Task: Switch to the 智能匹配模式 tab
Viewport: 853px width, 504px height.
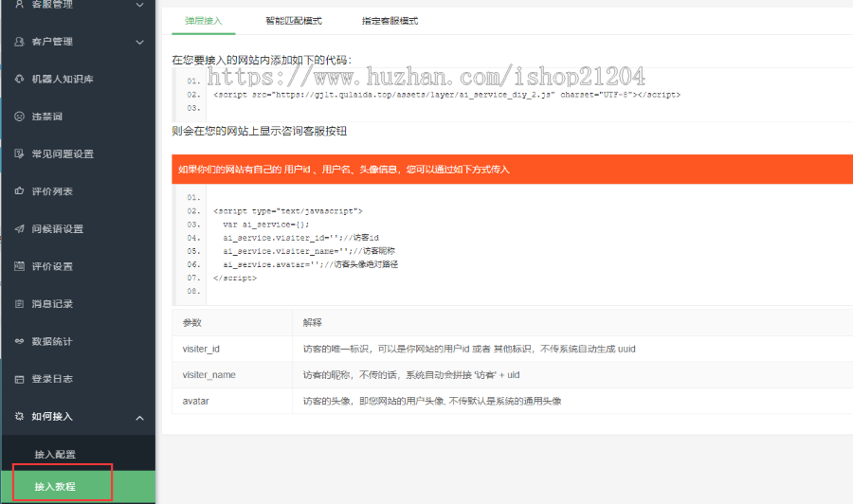Action: (x=294, y=21)
